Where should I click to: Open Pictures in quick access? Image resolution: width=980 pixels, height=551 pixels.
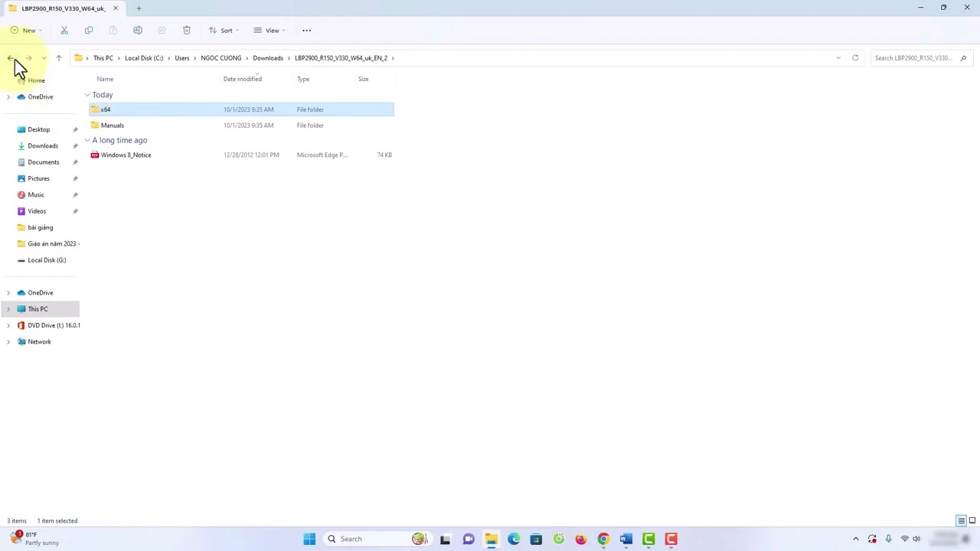click(x=38, y=178)
